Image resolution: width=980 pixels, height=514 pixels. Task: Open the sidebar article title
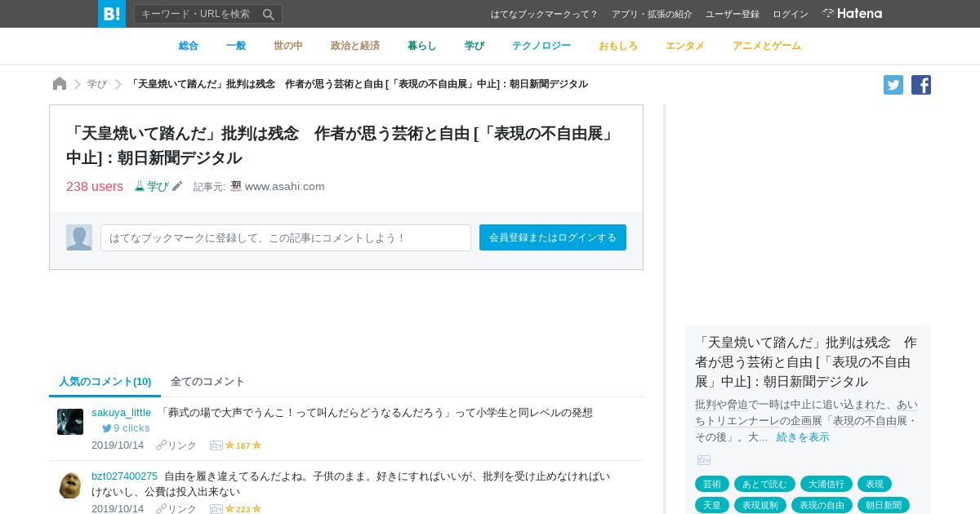pyautogui.click(x=806, y=361)
